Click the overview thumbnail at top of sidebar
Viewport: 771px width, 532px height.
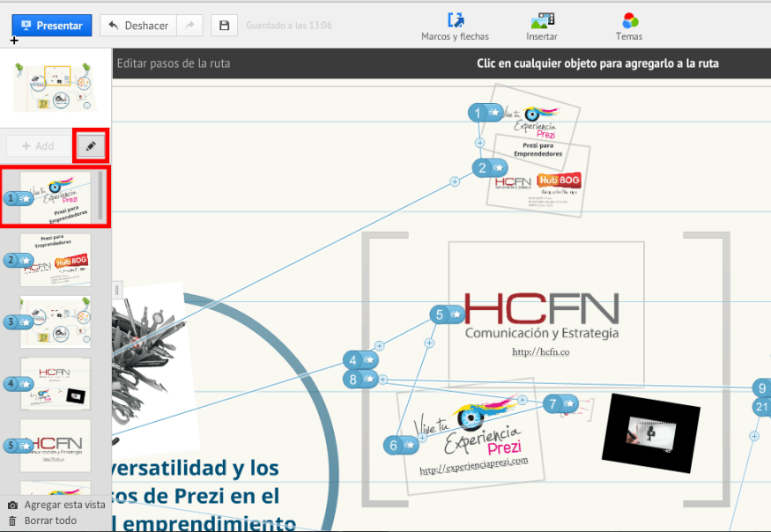(x=55, y=87)
